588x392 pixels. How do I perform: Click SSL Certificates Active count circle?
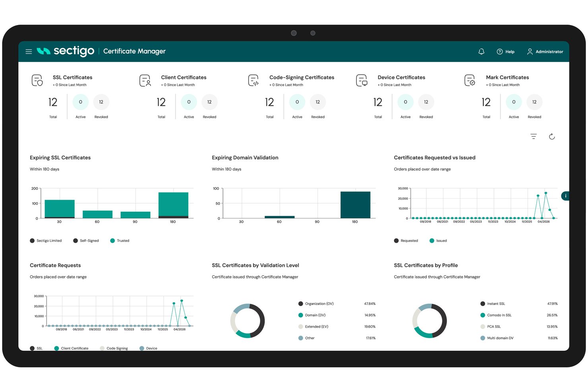(81, 102)
